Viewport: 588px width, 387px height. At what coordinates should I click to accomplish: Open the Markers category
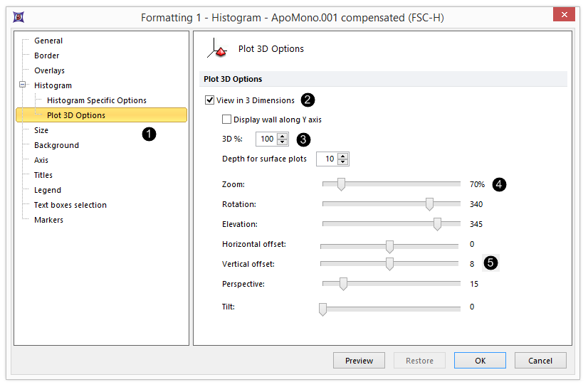point(48,220)
